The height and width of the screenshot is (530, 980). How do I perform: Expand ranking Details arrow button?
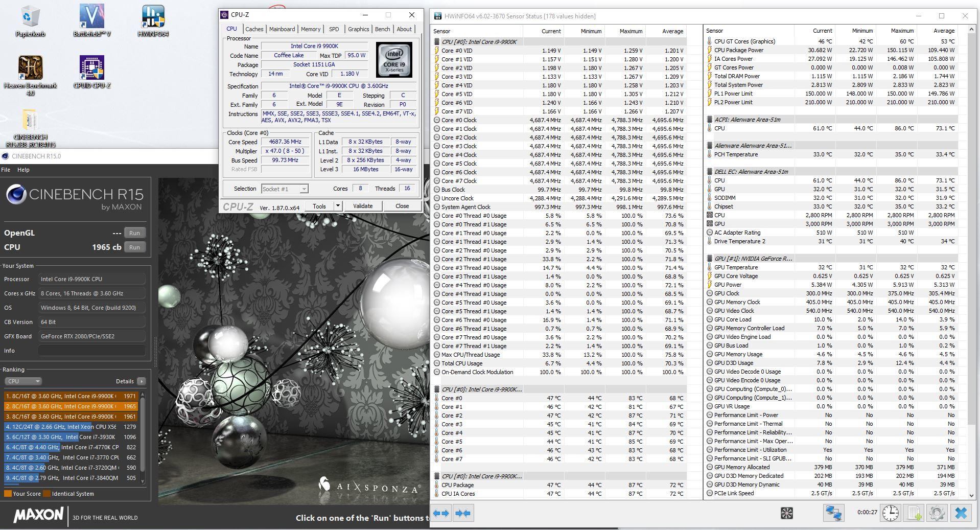pyautogui.click(x=142, y=381)
